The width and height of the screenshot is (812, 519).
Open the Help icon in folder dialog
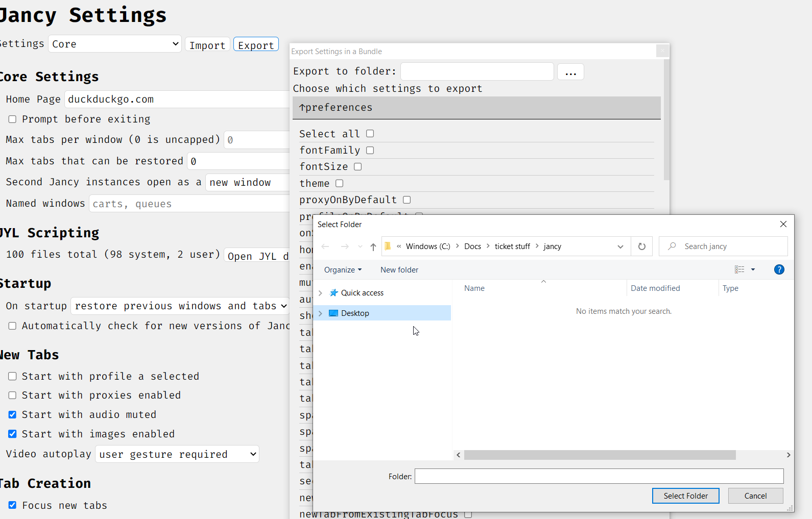(x=779, y=269)
